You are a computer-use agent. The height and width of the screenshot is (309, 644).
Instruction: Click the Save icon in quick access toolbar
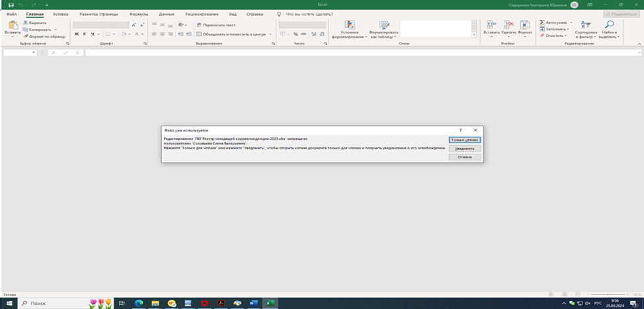pos(11,5)
